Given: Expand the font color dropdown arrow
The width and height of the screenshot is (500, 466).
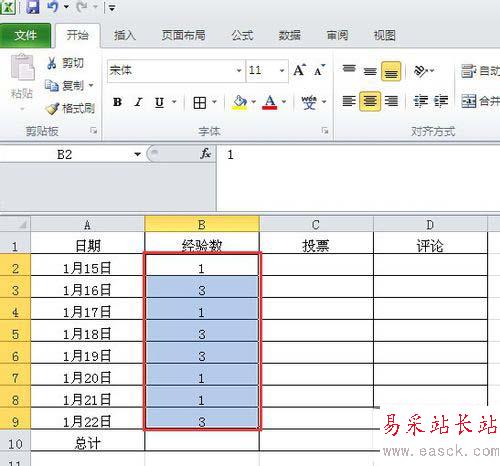Looking at the screenshot, I should point(284,102).
